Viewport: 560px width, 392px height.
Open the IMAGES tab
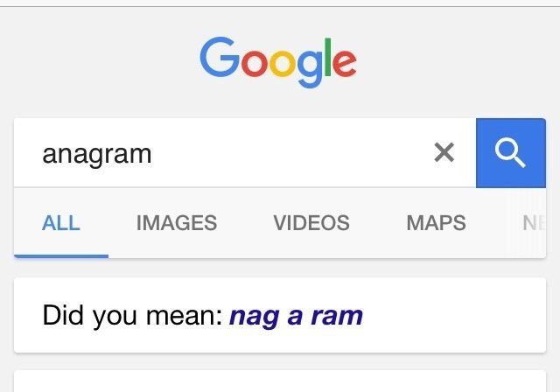coord(177,223)
